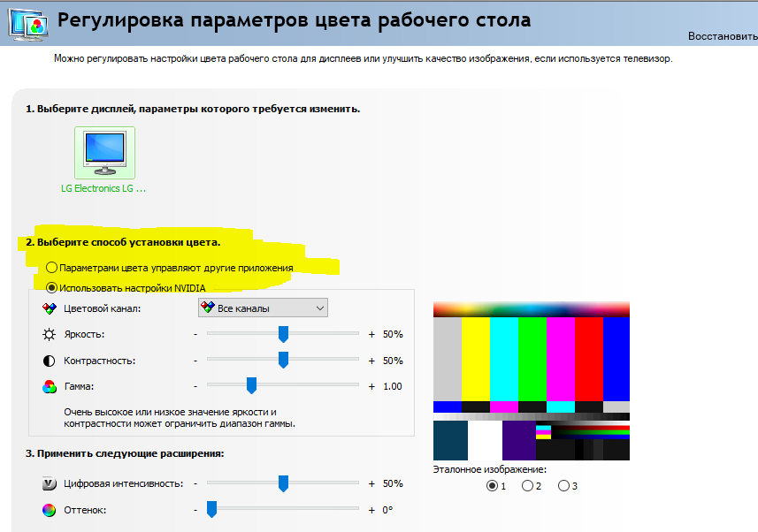Image resolution: width=758 pixels, height=532 pixels.
Task: Click the LG Electronics LG display label
Action: click(x=103, y=188)
